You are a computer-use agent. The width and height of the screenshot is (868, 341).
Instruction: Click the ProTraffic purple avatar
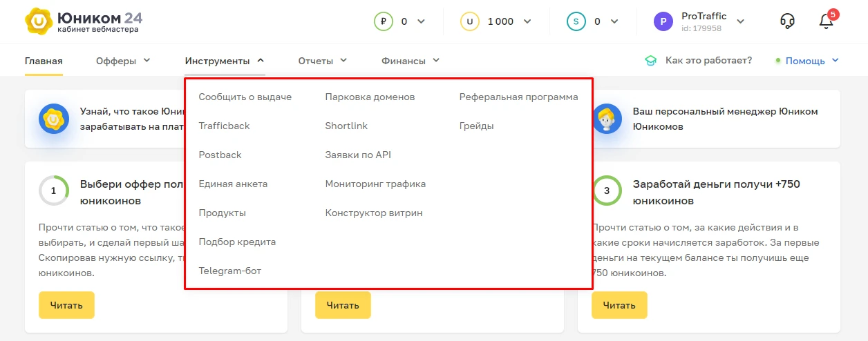click(663, 21)
